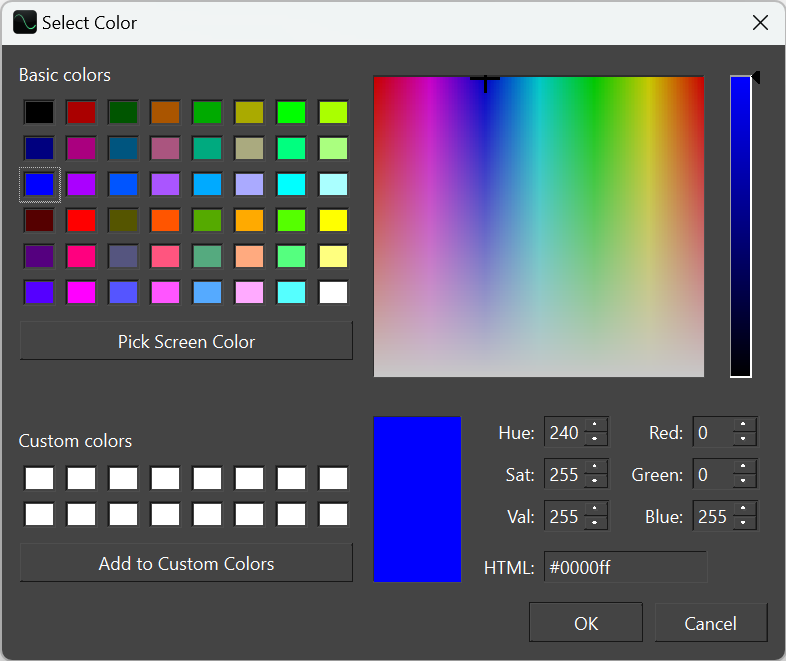The width and height of the screenshot is (786, 661).
Task: Increase the Hue value with up arrow
Action: click(594, 426)
